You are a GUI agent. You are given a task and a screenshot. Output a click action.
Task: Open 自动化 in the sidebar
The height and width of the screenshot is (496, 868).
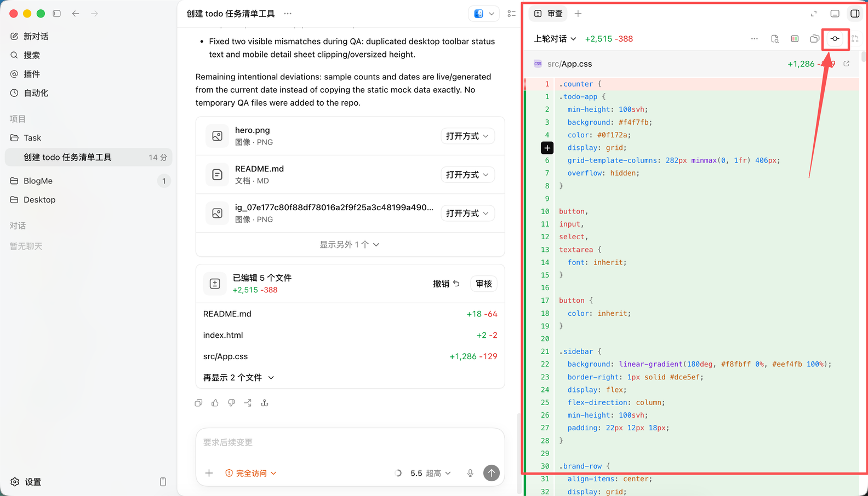88,93
